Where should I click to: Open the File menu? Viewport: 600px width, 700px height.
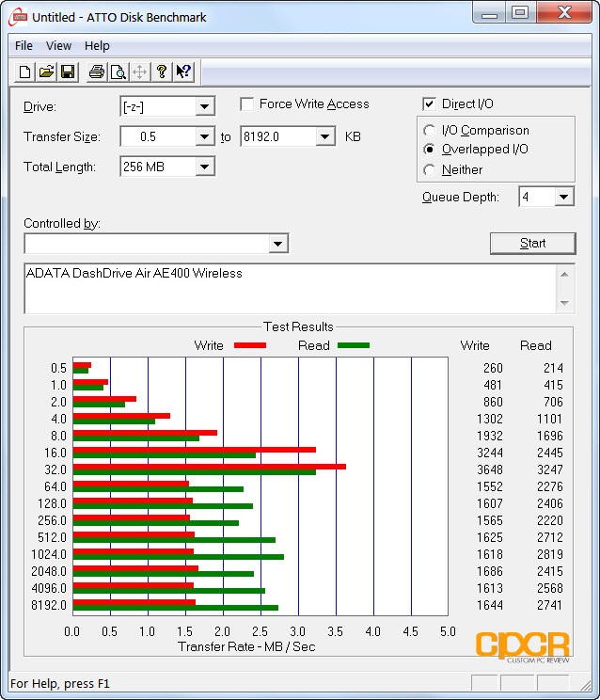pos(24,45)
